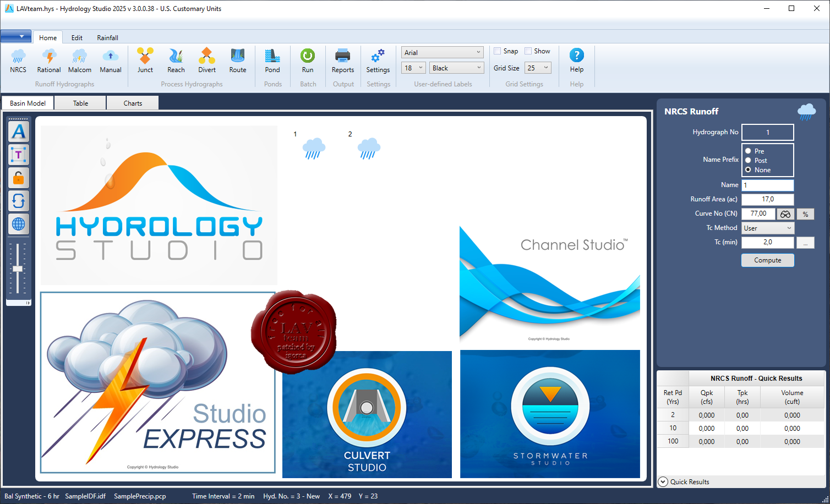Expand the left tool palette arrow
Screen dimensions: 830x504
[28, 303]
